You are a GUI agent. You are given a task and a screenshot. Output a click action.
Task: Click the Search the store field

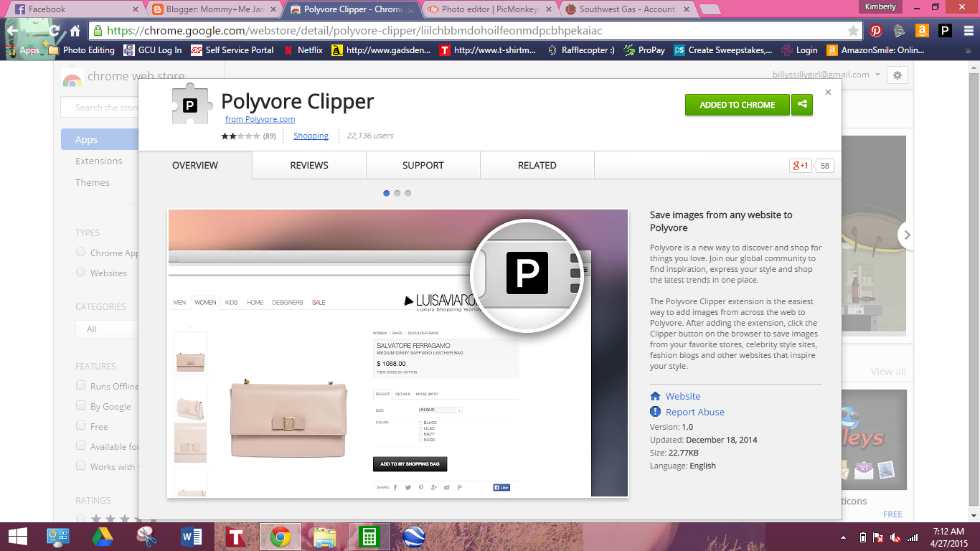click(x=100, y=108)
